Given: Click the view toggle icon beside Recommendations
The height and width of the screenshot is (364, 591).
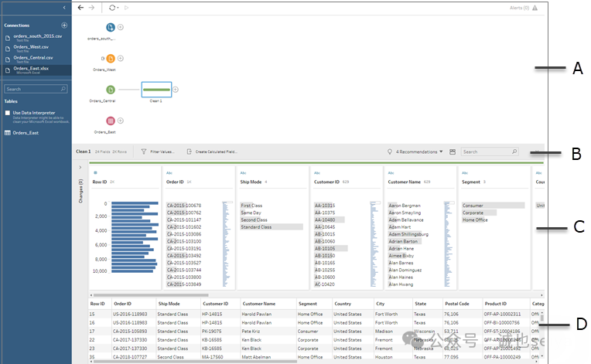Looking at the screenshot, I should pos(453,151).
